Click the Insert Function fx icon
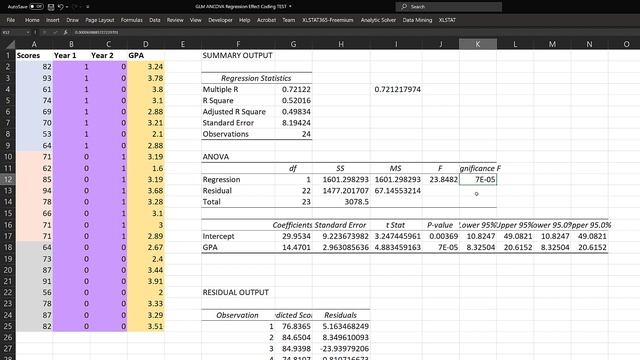640x360 pixels. point(65,32)
